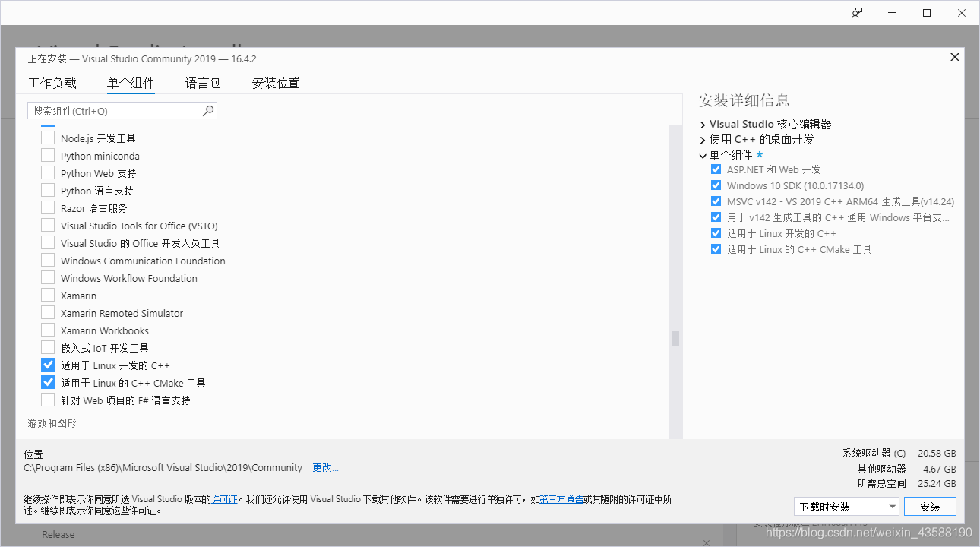Uncheck ASP.NET 和 Web 开发 in details

(x=716, y=169)
